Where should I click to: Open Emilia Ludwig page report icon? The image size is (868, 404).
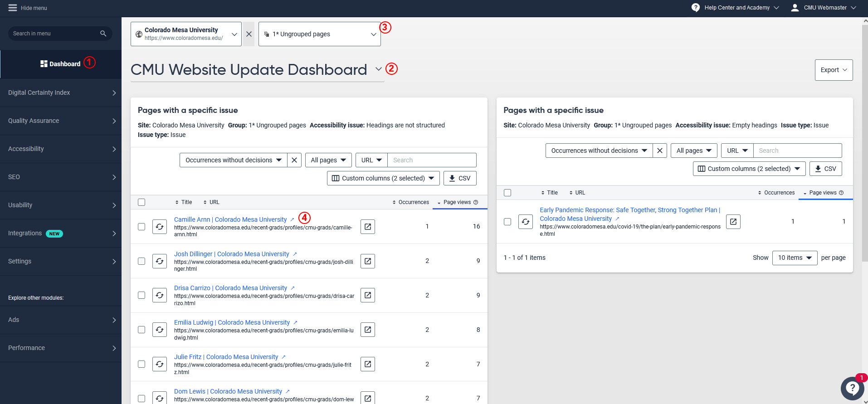click(x=368, y=330)
